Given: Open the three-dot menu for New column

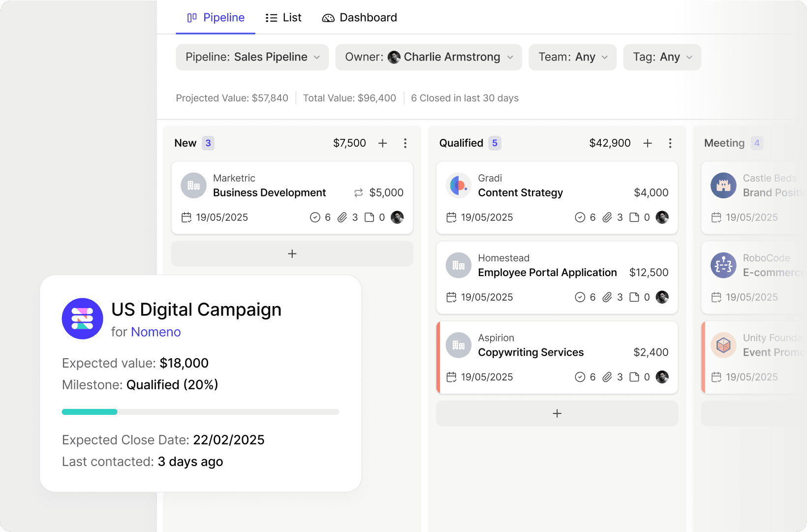Looking at the screenshot, I should click(x=405, y=143).
